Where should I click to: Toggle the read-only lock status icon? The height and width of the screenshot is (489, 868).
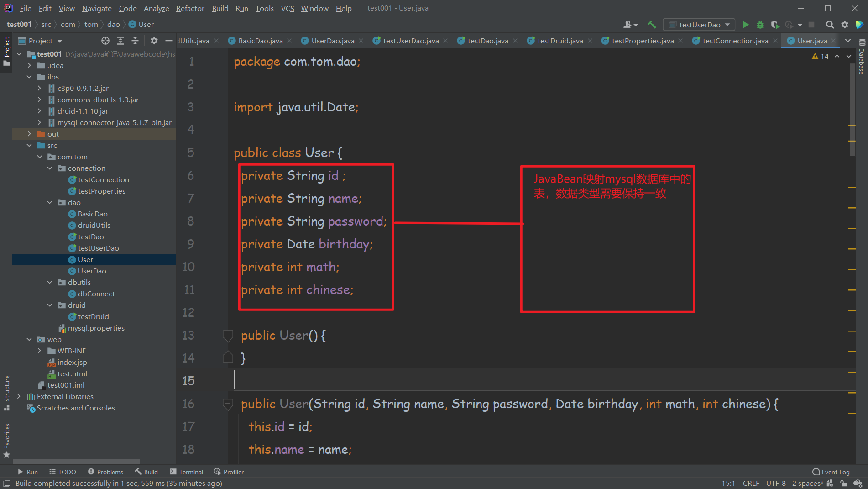click(x=843, y=483)
